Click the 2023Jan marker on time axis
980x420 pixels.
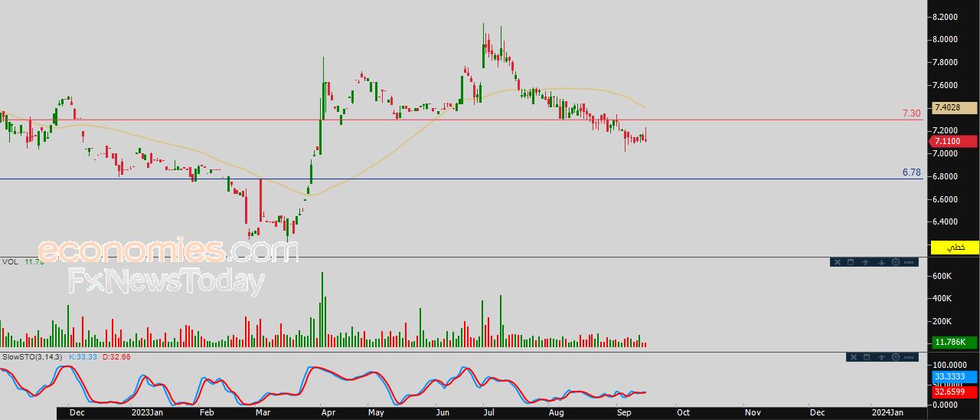(x=146, y=413)
